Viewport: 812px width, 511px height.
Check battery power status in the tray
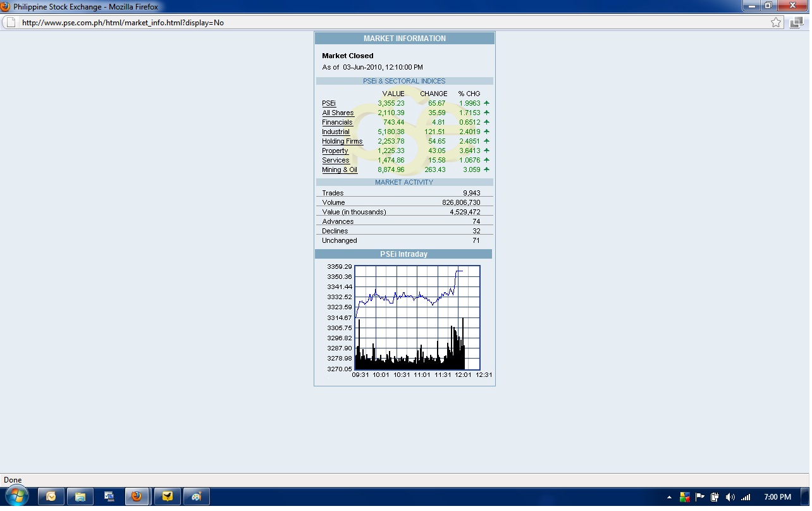pos(715,497)
